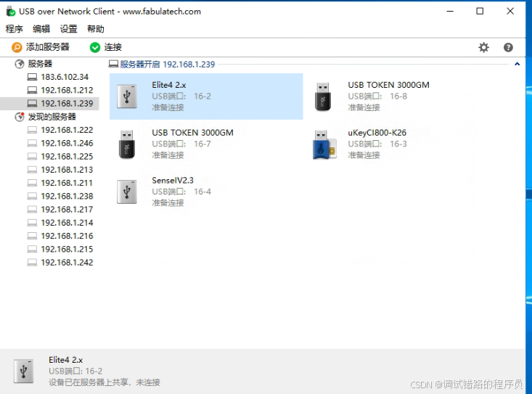
Task: Click USB端口 16-3 text
Action: (377, 144)
